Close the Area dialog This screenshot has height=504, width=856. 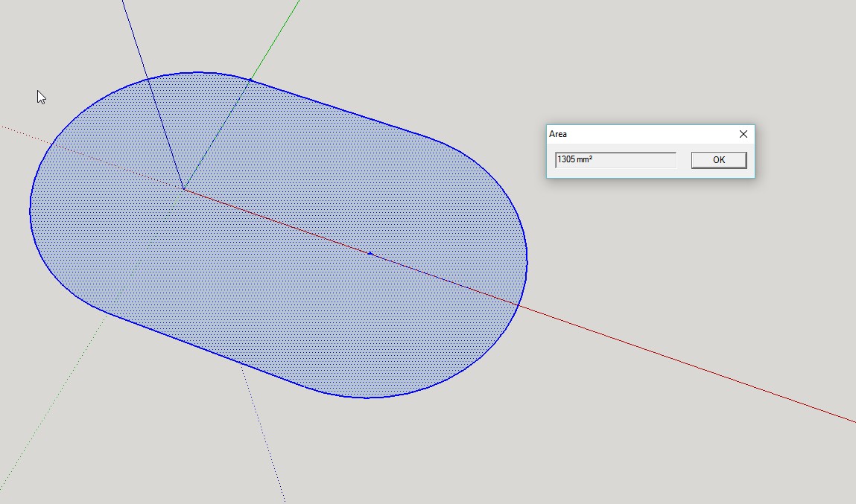[743, 134]
